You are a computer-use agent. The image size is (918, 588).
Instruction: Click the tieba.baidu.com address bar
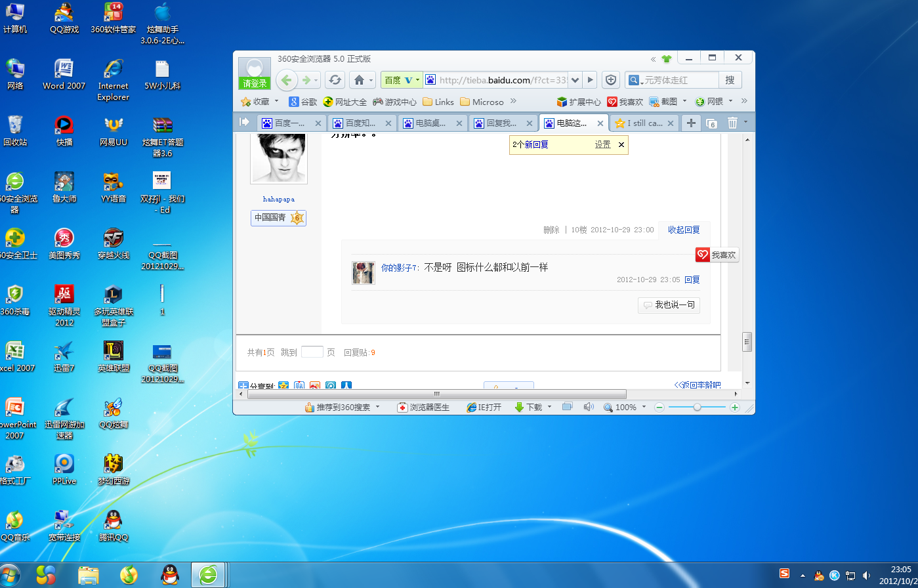tap(503, 80)
